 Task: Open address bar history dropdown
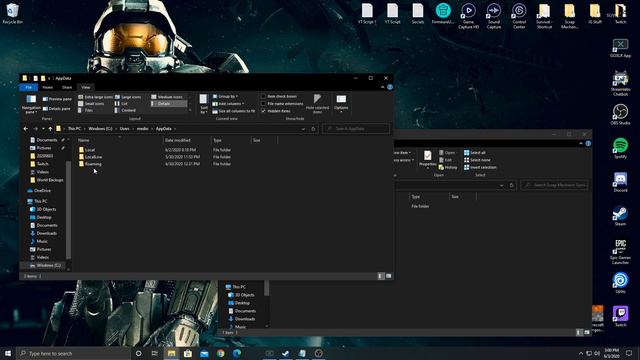(x=303, y=129)
